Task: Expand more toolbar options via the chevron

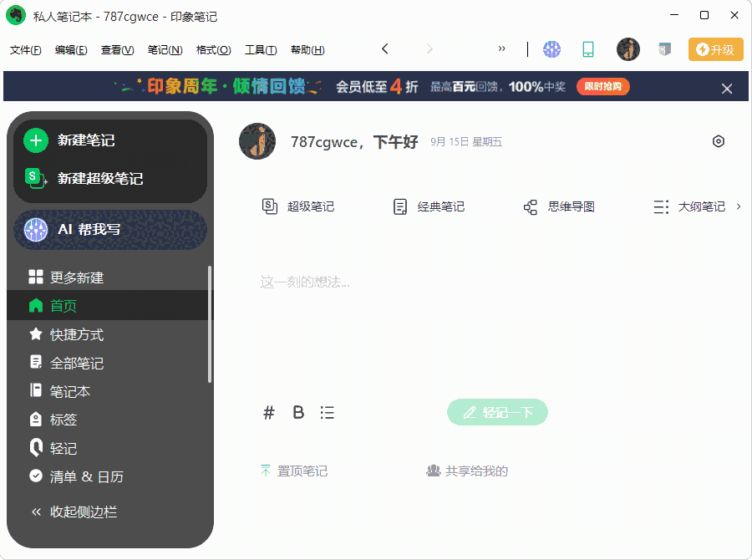Action: [x=500, y=48]
